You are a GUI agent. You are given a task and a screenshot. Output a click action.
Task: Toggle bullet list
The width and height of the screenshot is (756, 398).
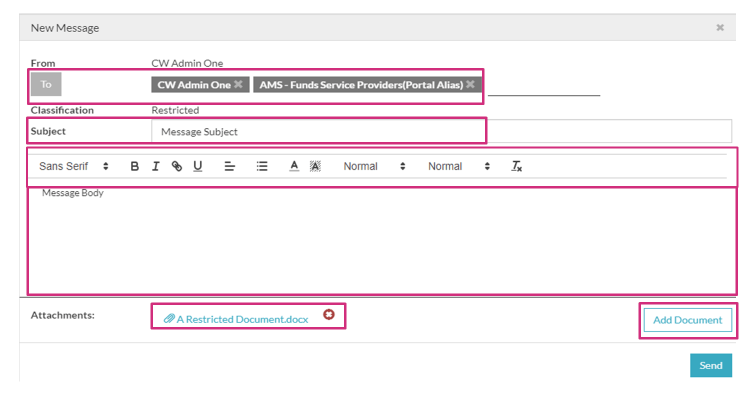[x=262, y=166]
